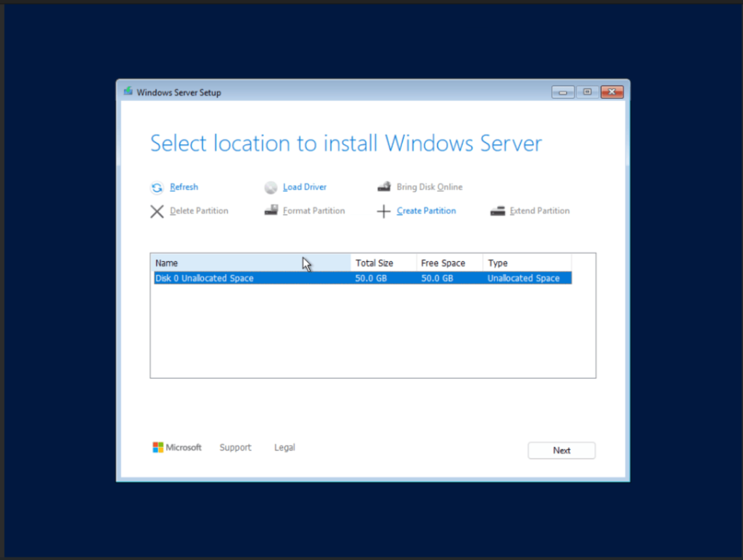Click the Bring Disk Online drive icon
743x560 pixels.
tap(384, 186)
